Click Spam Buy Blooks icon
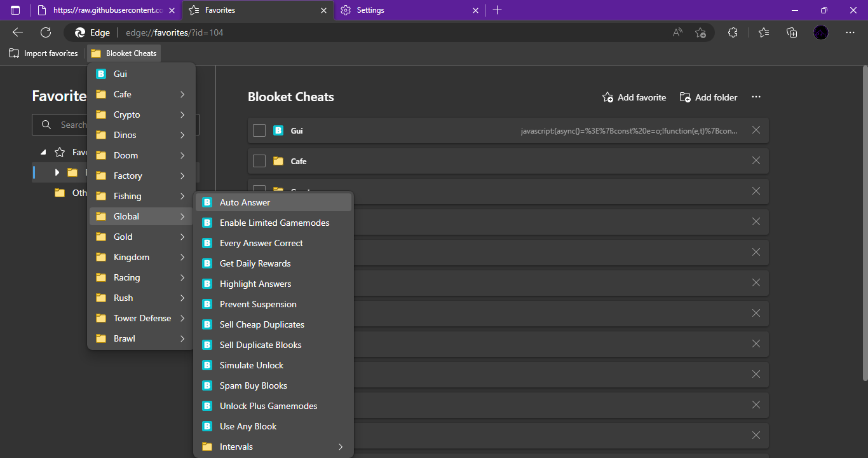The image size is (868, 458). tap(207, 385)
